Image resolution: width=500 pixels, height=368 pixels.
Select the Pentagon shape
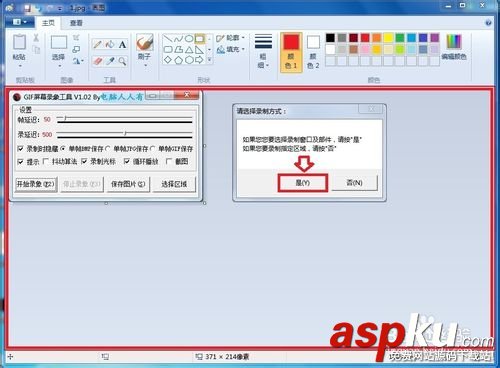coord(179,60)
